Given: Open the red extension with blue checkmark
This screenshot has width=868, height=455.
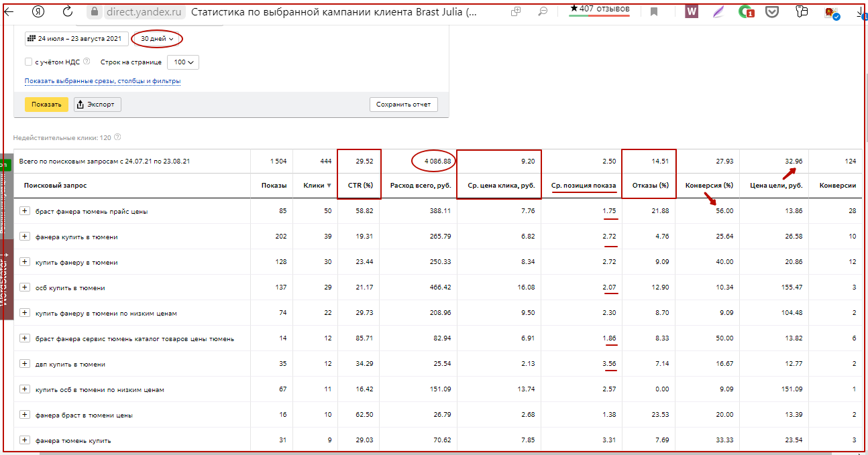Looking at the screenshot, I should (x=831, y=13).
